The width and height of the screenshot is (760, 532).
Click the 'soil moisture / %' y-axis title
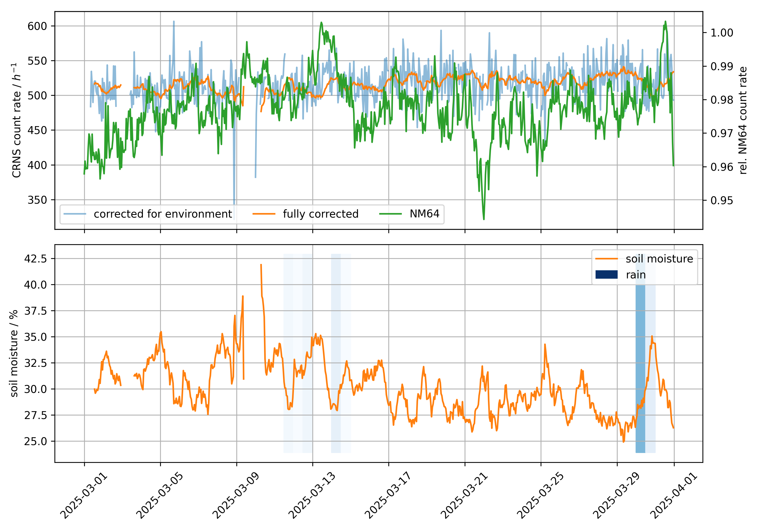tap(14, 353)
